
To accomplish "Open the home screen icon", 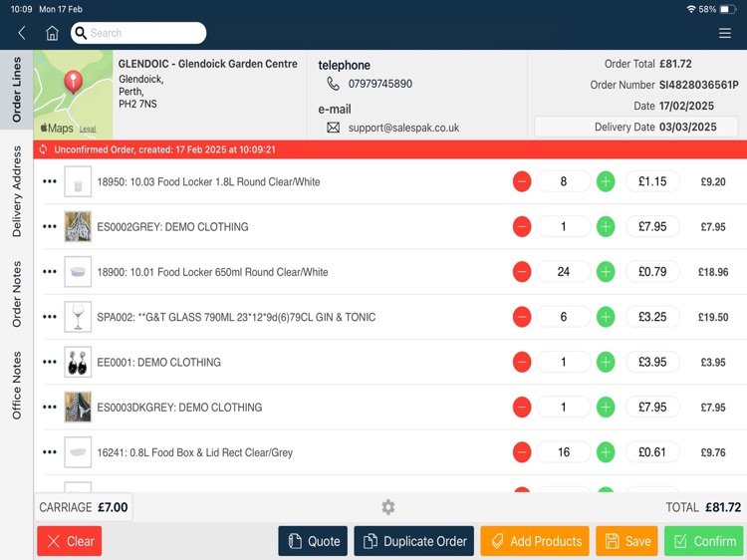I will [x=52, y=33].
